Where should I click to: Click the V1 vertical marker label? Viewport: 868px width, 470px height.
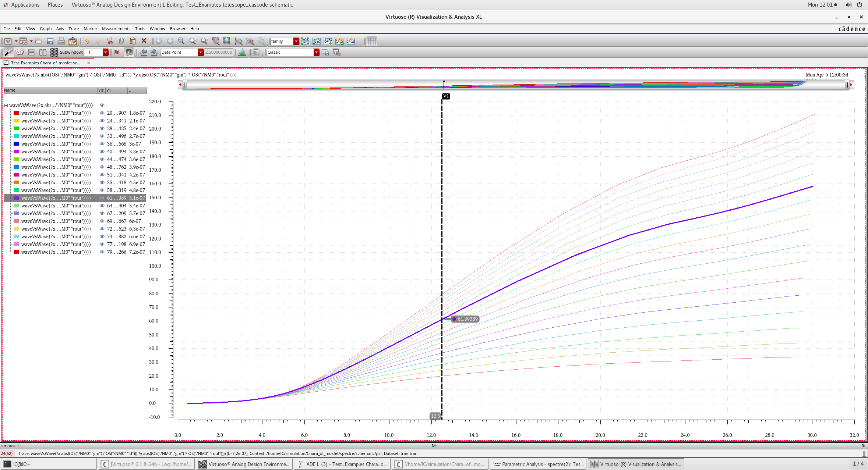click(446, 96)
